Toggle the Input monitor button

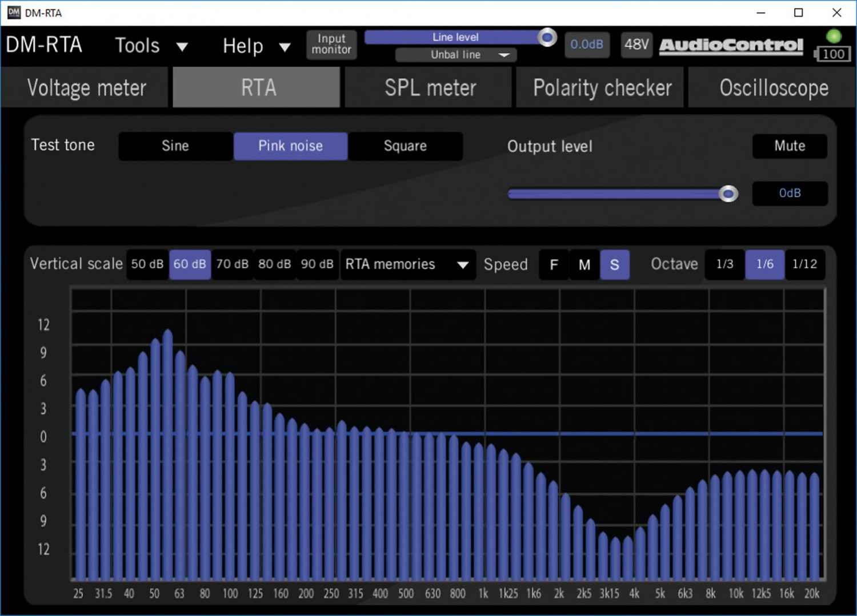tap(331, 45)
